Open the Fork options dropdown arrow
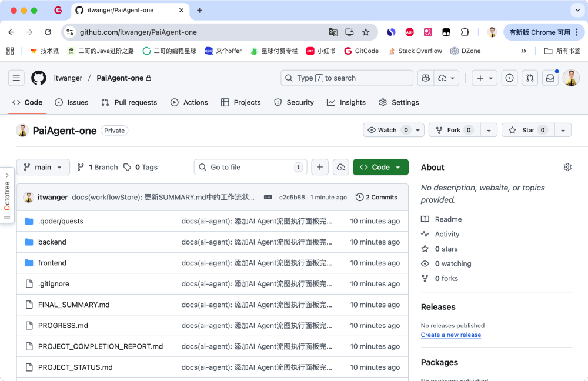 coord(489,130)
